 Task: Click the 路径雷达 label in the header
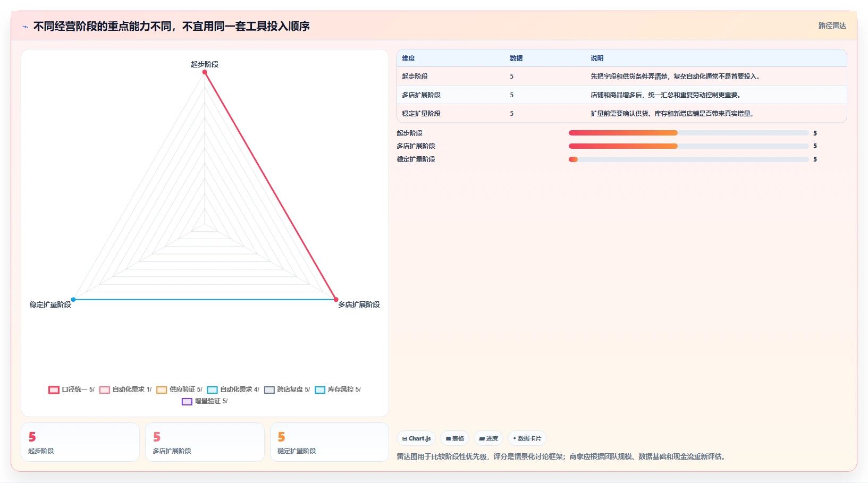832,26
